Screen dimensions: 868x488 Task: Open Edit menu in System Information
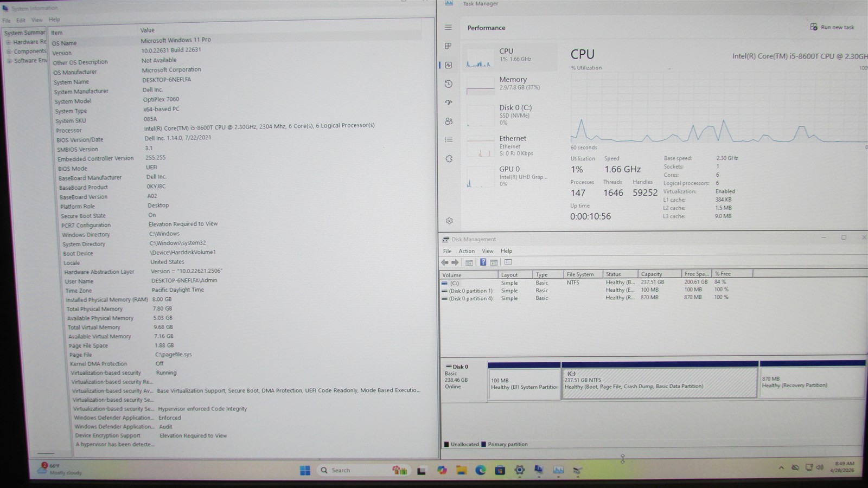pyautogui.click(x=21, y=21)
